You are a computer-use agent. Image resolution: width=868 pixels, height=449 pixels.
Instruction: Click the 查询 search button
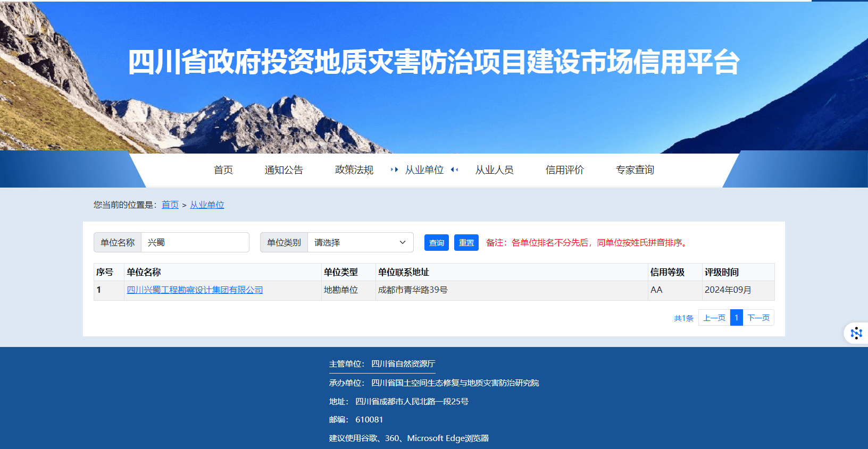pos(436,242)
